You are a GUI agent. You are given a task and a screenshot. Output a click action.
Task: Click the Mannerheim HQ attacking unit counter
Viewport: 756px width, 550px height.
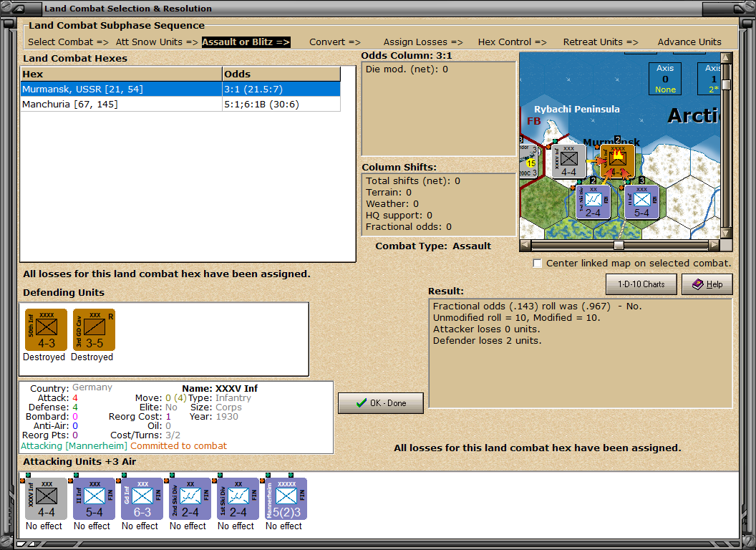click(x=286, y=499)
